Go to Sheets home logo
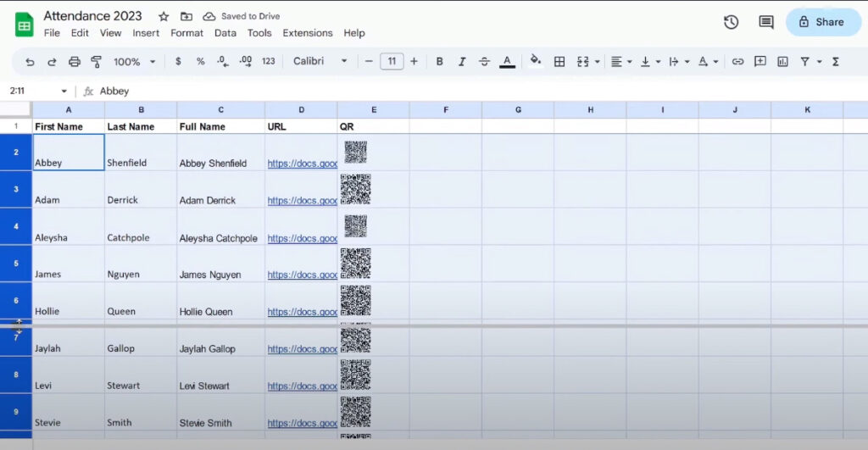 tap(25, 25)
